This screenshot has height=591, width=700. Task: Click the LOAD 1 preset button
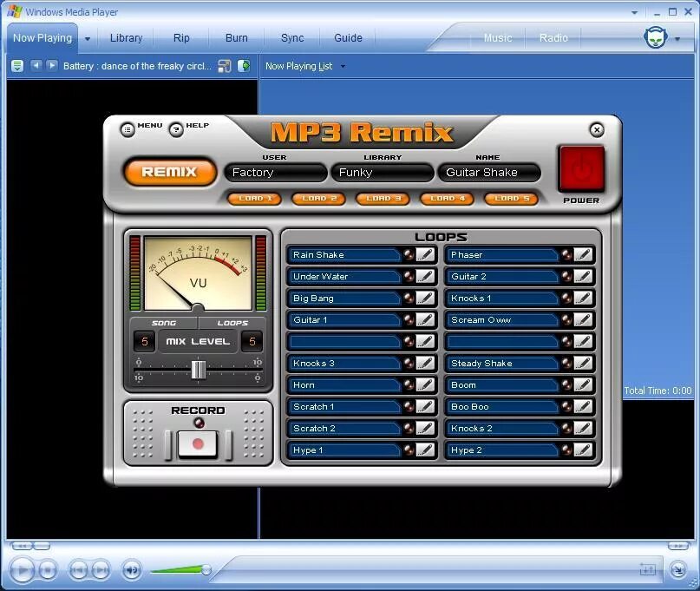coord(254,199)
